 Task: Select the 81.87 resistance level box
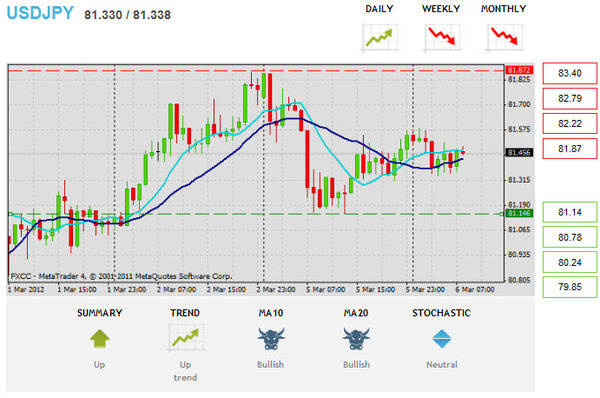[570, 148]
